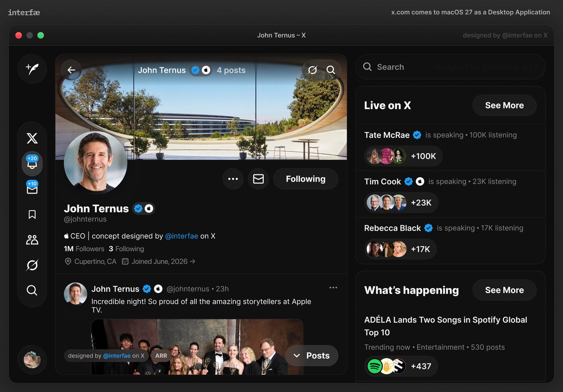Viewport: 563px width, 392px height.
Task: Click the verified badge next to John Ternus name
Action: (138, 209)
